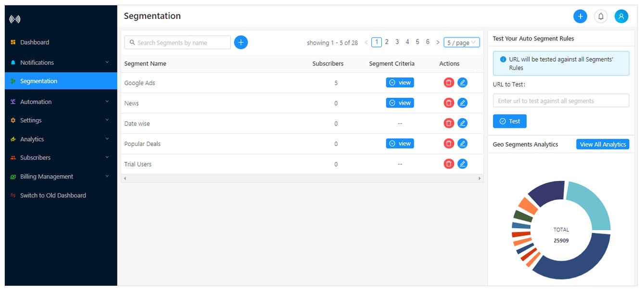Edit the Date wise segment

[462, 123]
